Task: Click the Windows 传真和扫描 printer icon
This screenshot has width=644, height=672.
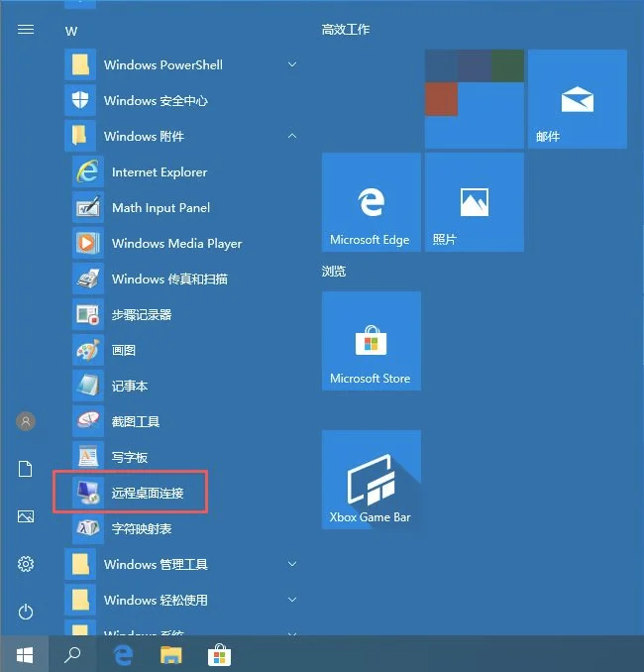Action: pyautogui.click(x=88, y=279)
